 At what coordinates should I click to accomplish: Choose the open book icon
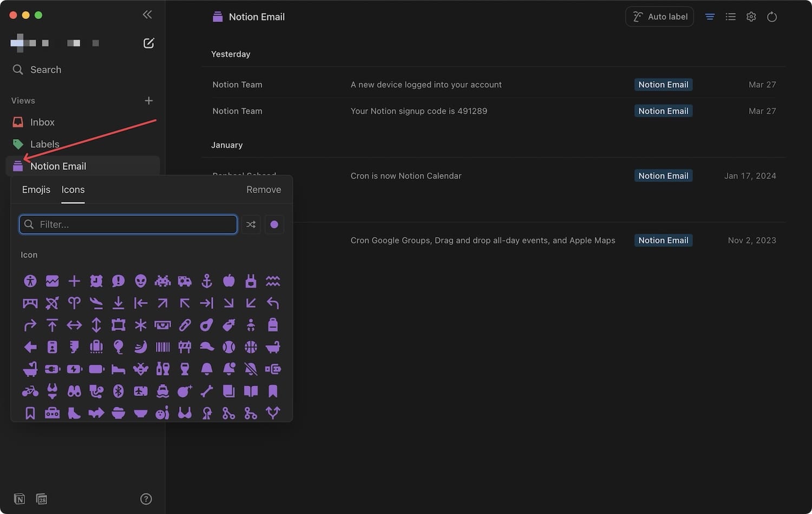(251, 391)
